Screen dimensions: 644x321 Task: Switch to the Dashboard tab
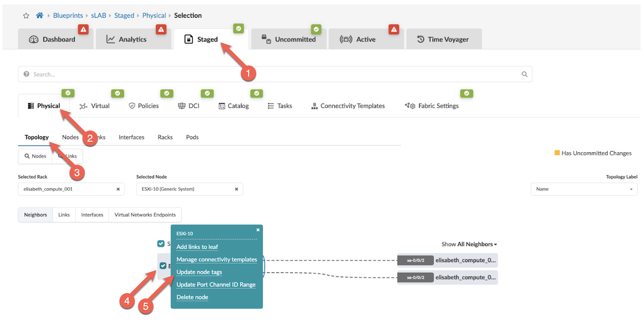click(55, 39)
